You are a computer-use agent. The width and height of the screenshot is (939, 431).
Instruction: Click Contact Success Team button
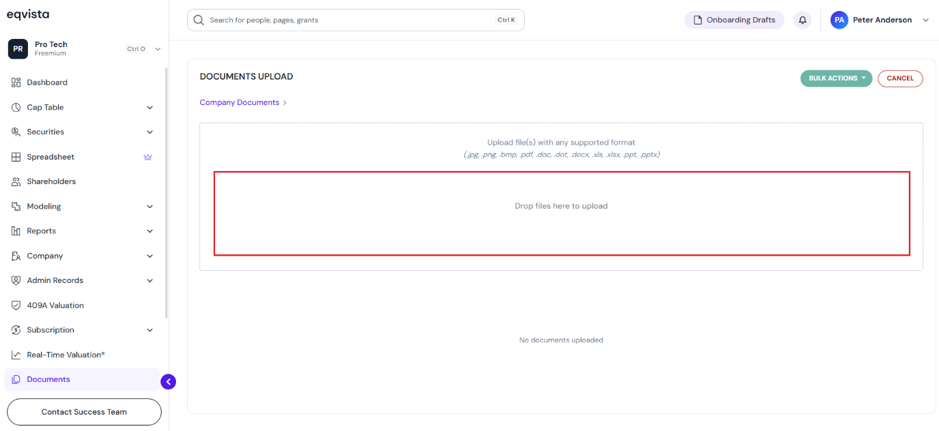[x=84, y=412]
